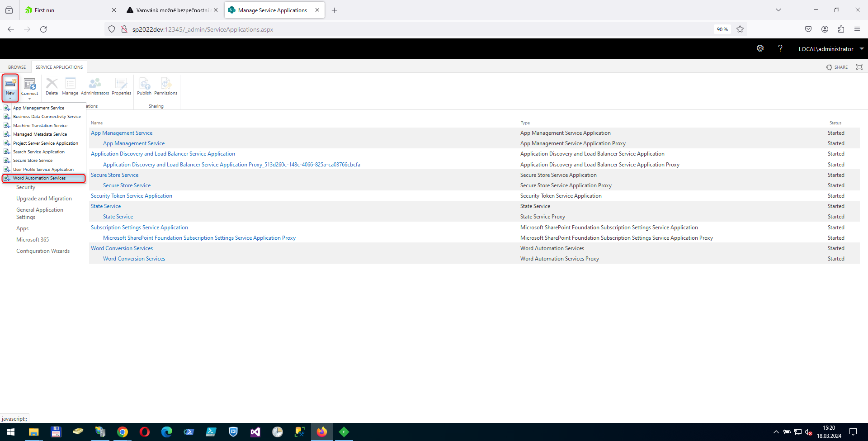Click the Connect ribbon icon

click(x=29, y=88)
